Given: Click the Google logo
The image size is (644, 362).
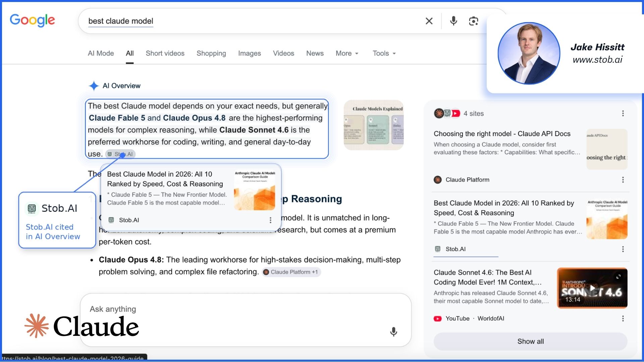Looking at the screenshot, I should pos(32,20).
